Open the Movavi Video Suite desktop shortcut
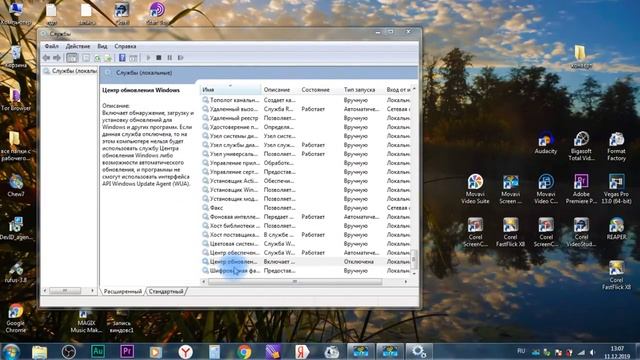Screen dimensions: 640x360 pos(475,189)
